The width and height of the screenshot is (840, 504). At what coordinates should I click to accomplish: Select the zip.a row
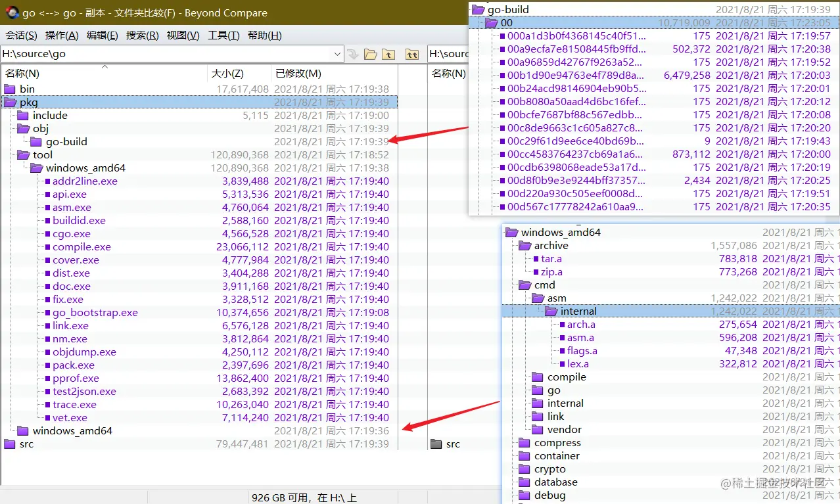(x=671, y=271)
